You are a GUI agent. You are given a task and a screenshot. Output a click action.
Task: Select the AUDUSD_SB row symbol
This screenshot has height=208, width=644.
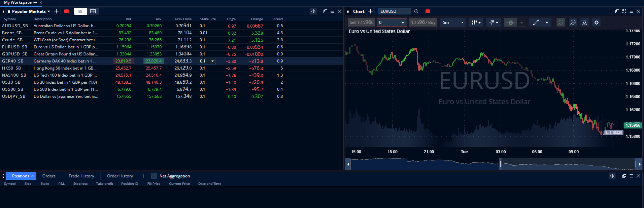click(15, 26)
